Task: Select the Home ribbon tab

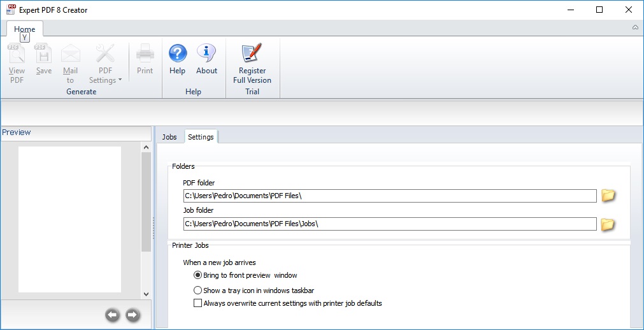Action: [x=25, y=29]
